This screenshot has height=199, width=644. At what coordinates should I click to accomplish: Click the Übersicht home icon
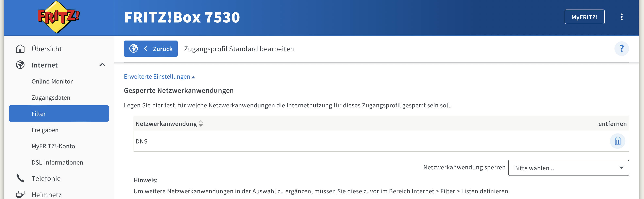[x=20, y=49]
